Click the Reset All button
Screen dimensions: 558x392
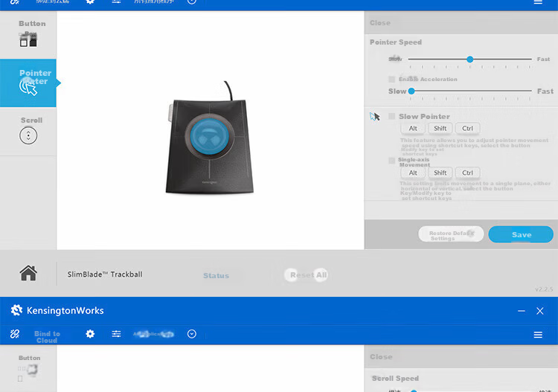pos(307,275)
